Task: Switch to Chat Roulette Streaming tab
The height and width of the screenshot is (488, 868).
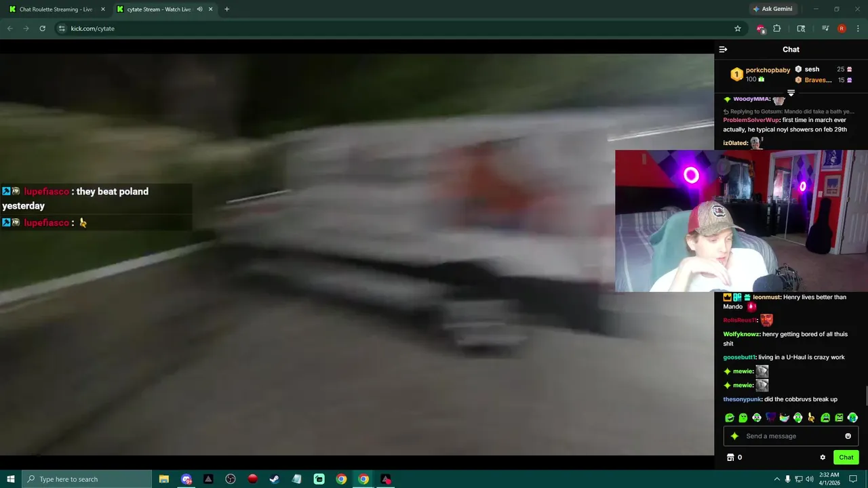Action: [57, 9]
